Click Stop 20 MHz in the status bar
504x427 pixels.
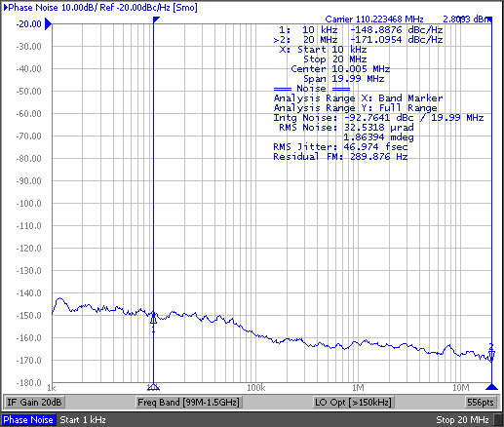[x=462, y=420]
